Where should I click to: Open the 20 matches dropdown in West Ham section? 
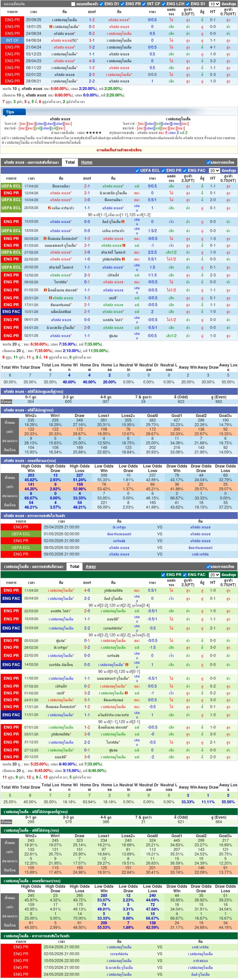click(214, 575)
